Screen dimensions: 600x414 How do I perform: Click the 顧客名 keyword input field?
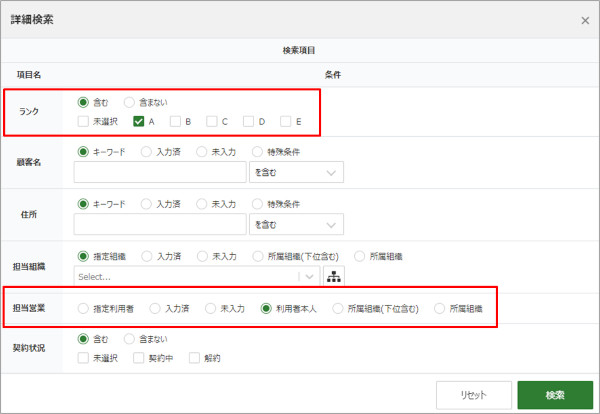160,172
